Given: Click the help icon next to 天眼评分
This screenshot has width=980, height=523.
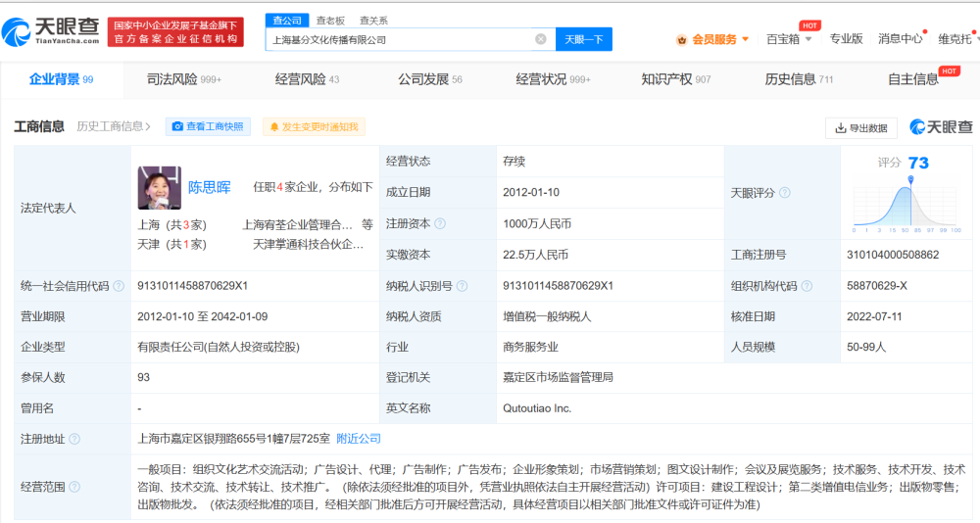Looking at the screenshot, I should point(784,193).
